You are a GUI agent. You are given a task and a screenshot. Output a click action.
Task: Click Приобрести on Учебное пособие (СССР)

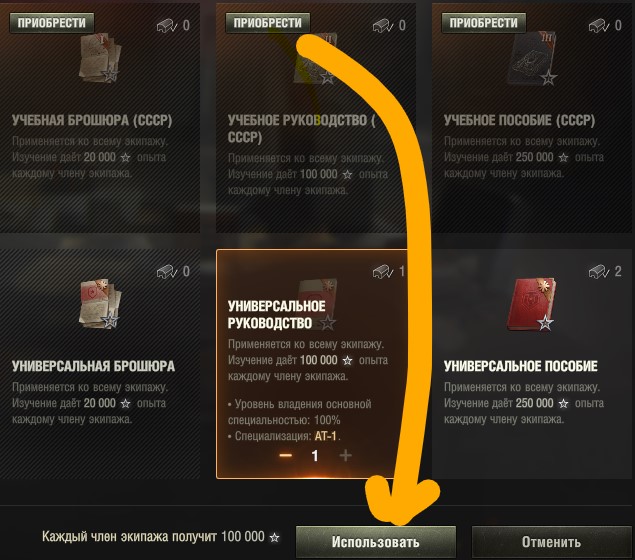tap(484, 23)
